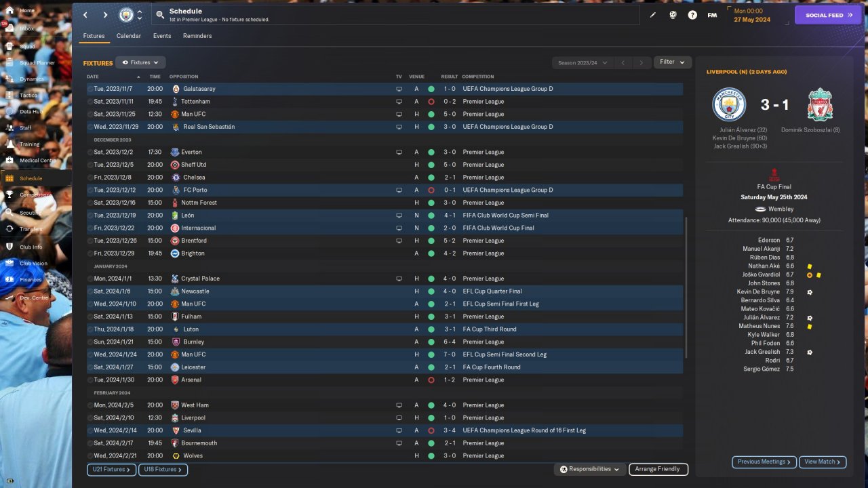Go to the Staff section
The image size is (868, 488).
tap(25, 128)
